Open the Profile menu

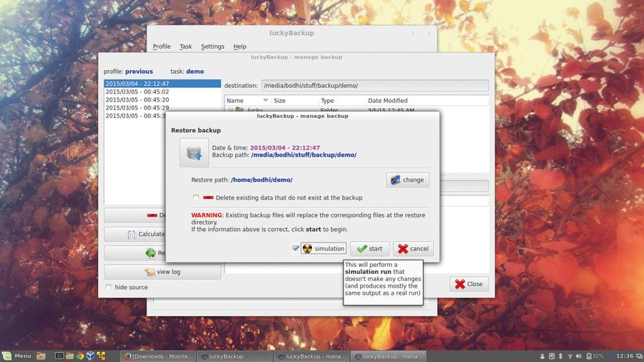[162, 47]
